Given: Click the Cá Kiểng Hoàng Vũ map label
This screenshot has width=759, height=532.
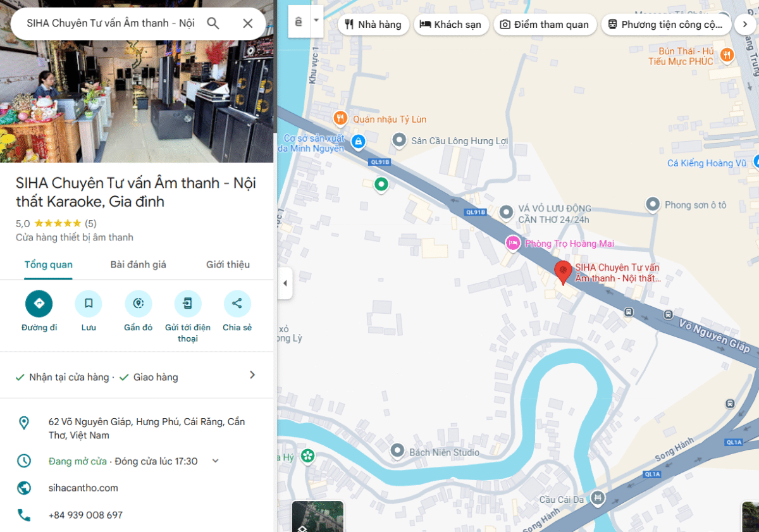Looking at the screenshot, I should (x=707, y=163).
